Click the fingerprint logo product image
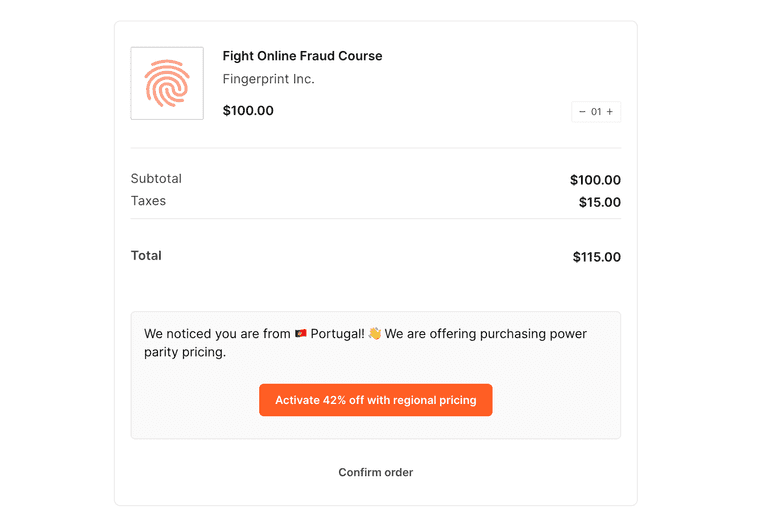 [167, 84]
